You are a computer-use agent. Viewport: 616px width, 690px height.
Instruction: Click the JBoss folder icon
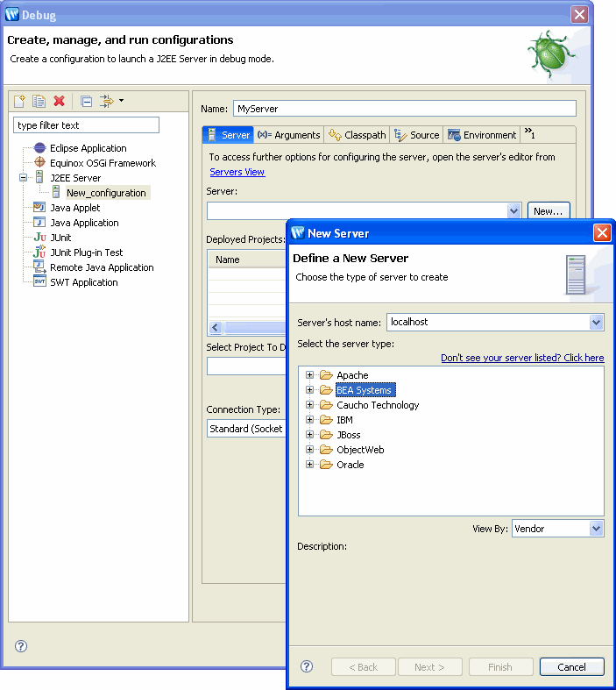pyautogui.click(x=326, y=435)
